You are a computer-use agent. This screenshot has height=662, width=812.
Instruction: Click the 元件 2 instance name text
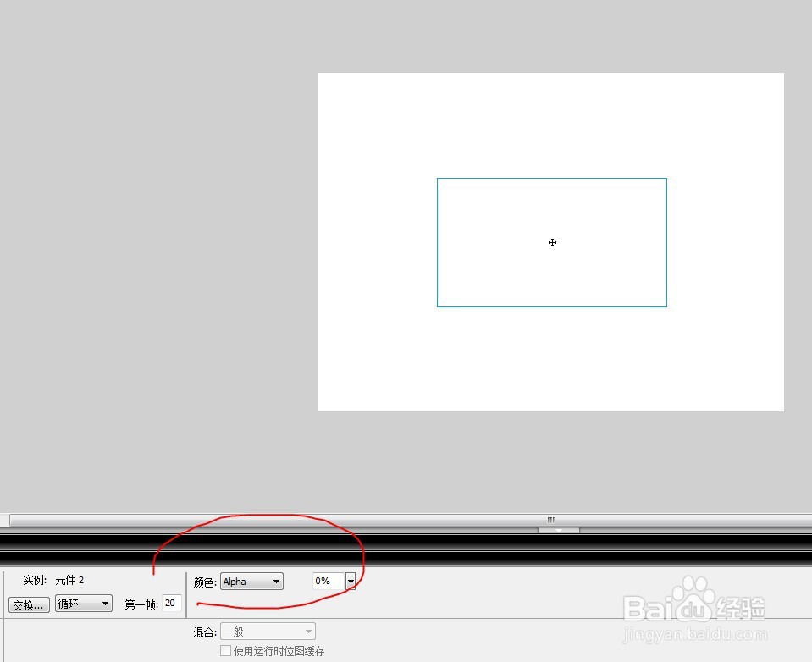coord(69,580)
